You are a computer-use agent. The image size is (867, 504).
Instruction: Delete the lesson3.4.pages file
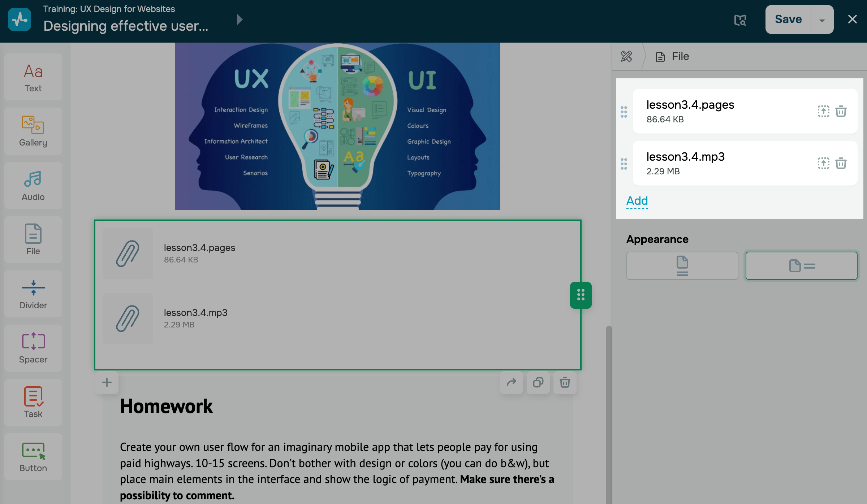pos(841,111)
